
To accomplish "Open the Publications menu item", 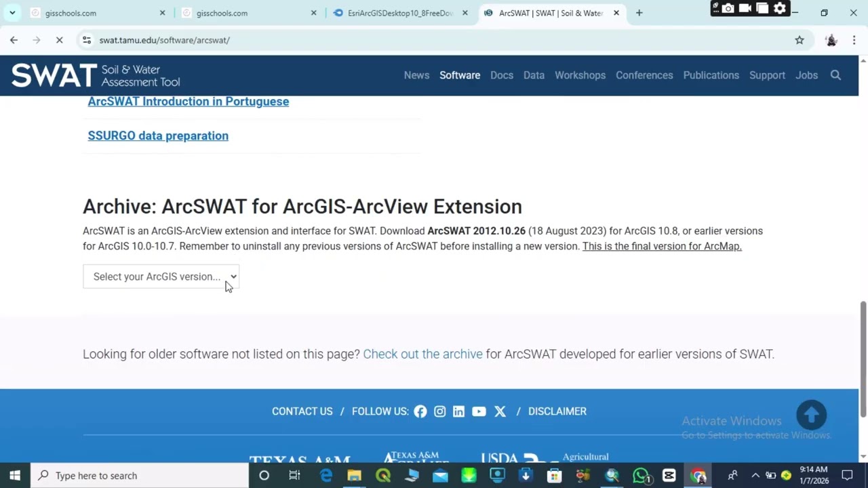I will [711, 75].
